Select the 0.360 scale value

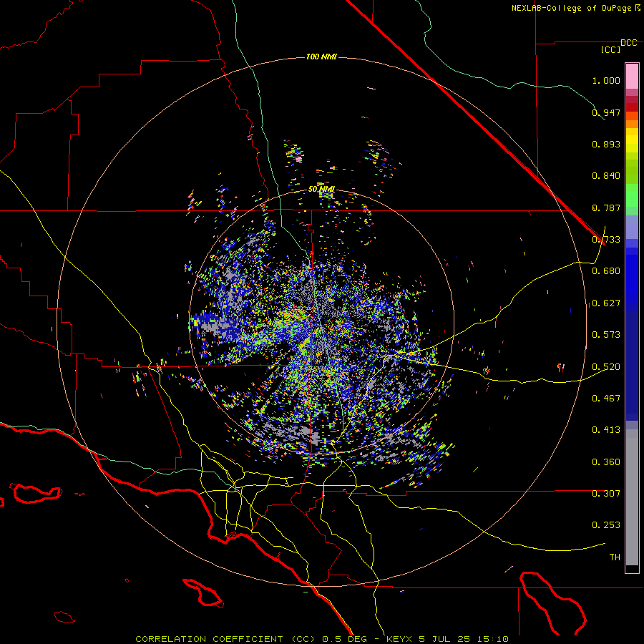606,462
